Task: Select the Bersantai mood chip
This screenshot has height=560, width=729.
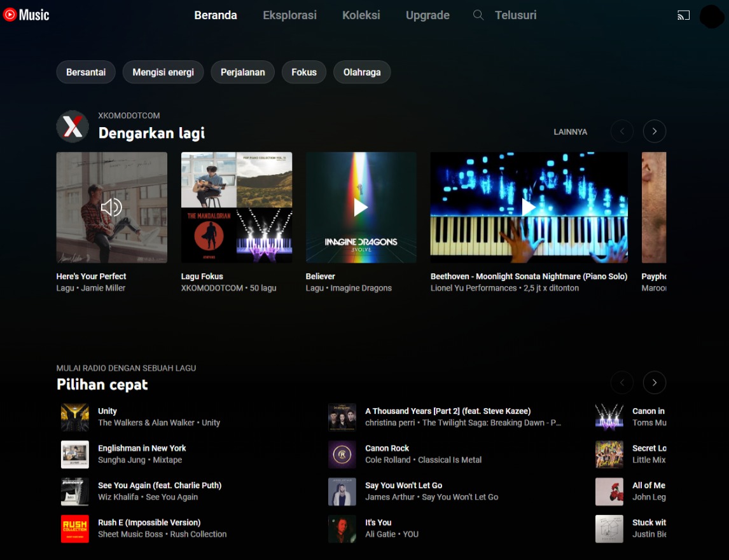Action: (x=86, y=72)
